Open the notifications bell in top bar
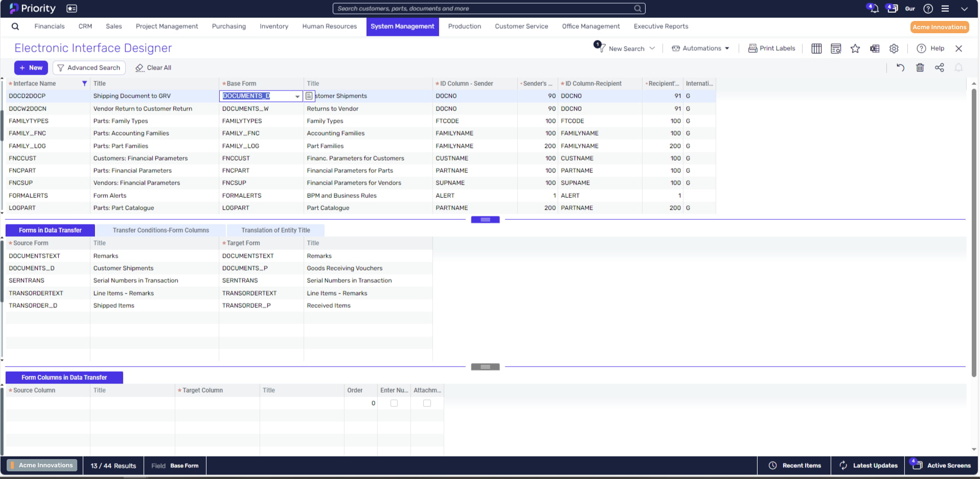This screenshot has height=479, width=980. [873, 8]
